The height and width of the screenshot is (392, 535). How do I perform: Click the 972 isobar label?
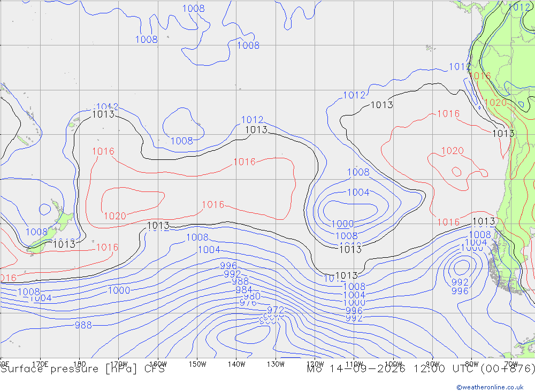pos(276,310)
